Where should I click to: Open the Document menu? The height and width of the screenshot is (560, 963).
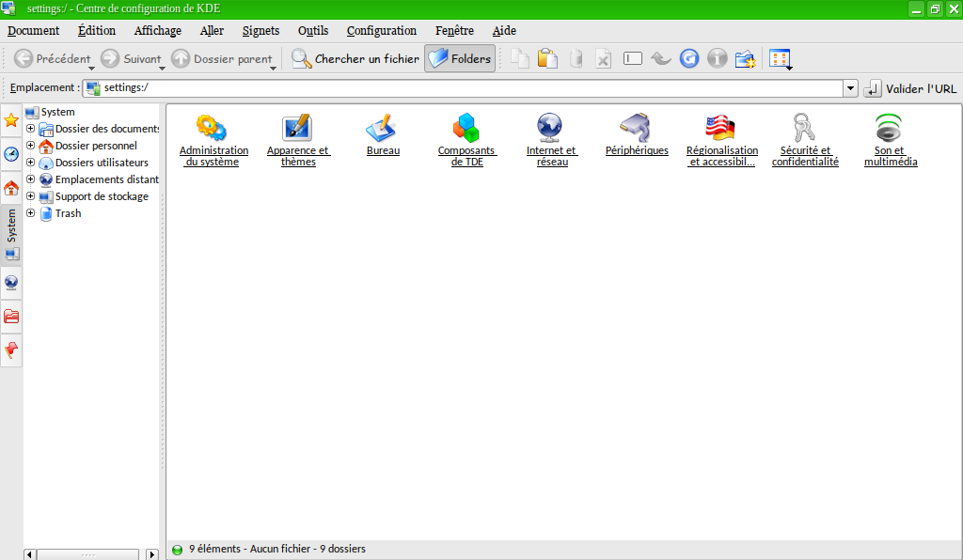click(x=33, y=31)
